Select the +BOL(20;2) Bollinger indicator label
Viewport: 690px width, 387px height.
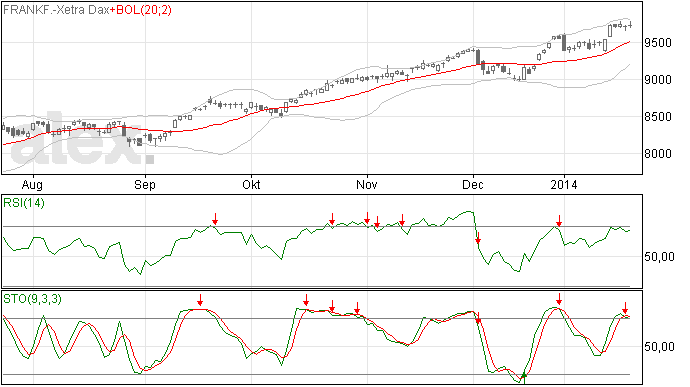tap(141, 10)
